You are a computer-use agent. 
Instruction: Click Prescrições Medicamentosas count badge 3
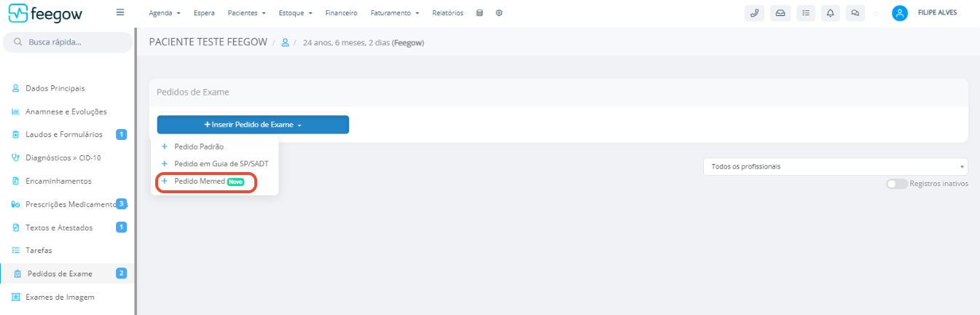click(x=122, y=203)
